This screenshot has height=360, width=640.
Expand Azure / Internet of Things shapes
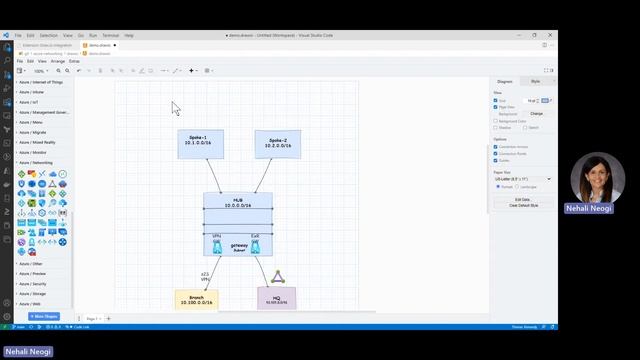[x=41, y=82]
